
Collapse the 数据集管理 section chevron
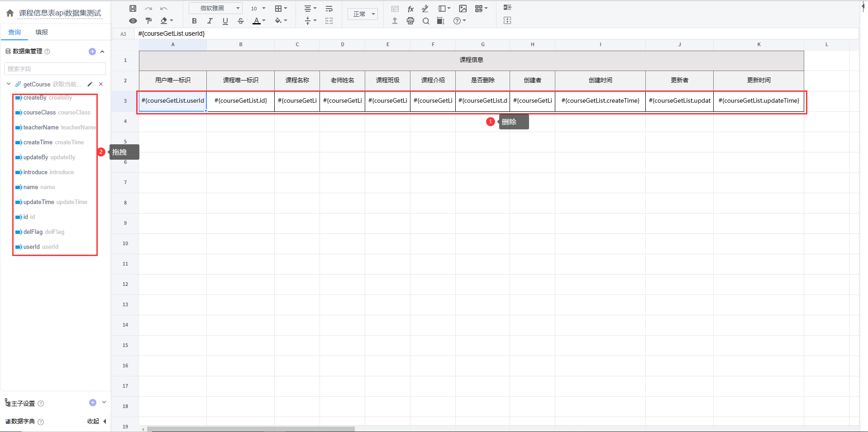pyautogui.click(x=102, y=52)
